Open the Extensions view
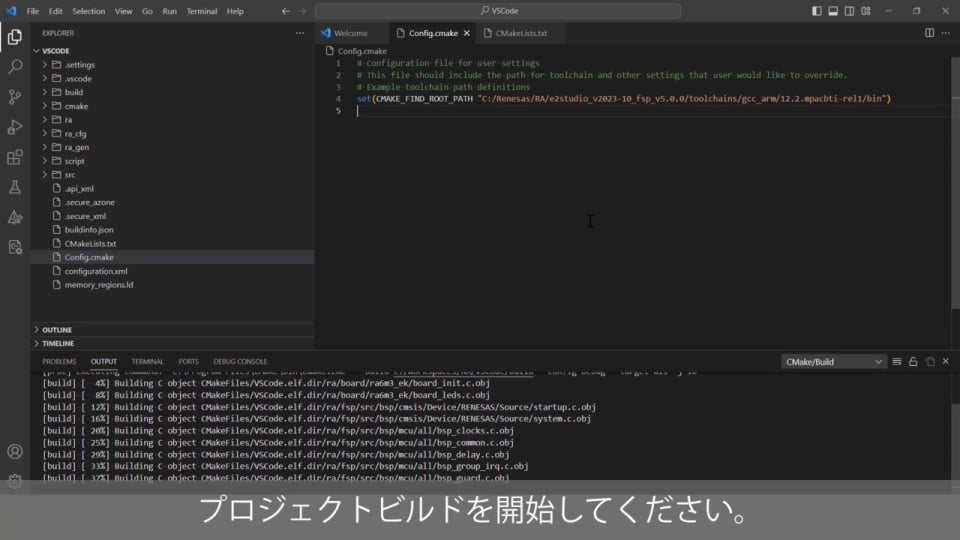Screen dimensions: 960x540 click(x=15, y=157)
